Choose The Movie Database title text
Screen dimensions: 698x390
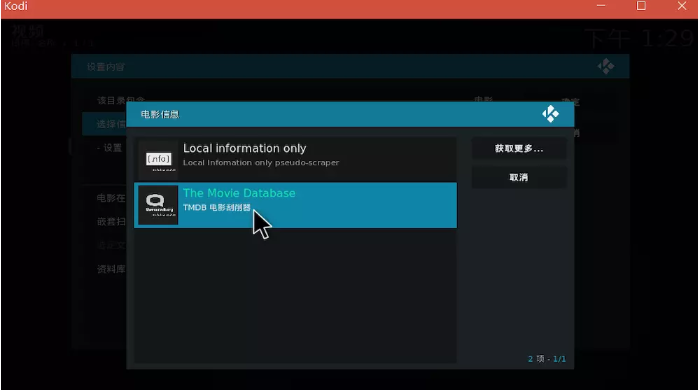[239, 193]
